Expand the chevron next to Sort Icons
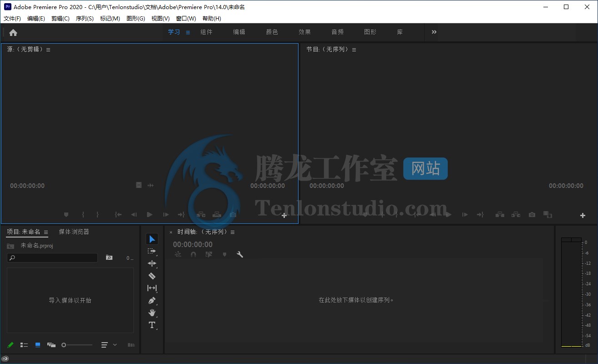The image size is (598, 364). pyautogui.click(x=115, y=345)
